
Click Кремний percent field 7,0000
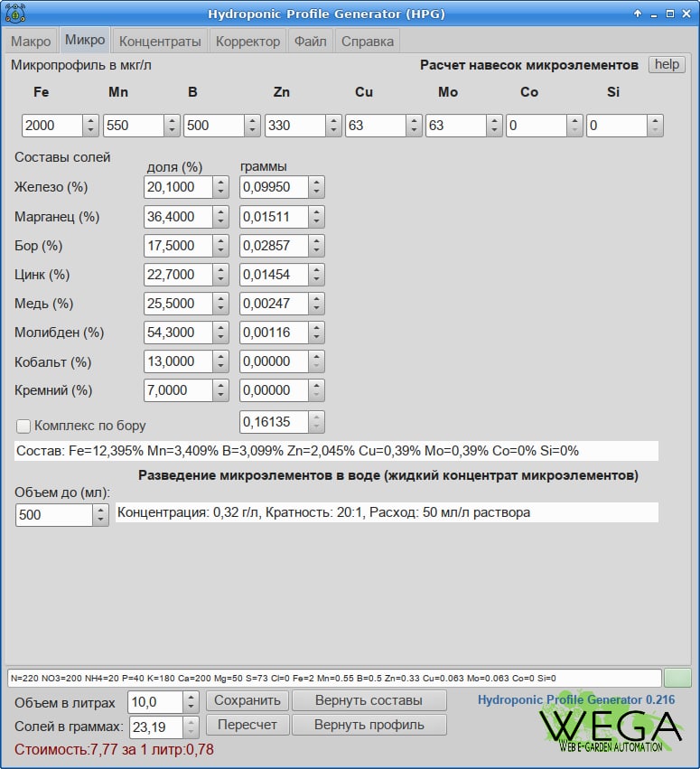point(178,390)
